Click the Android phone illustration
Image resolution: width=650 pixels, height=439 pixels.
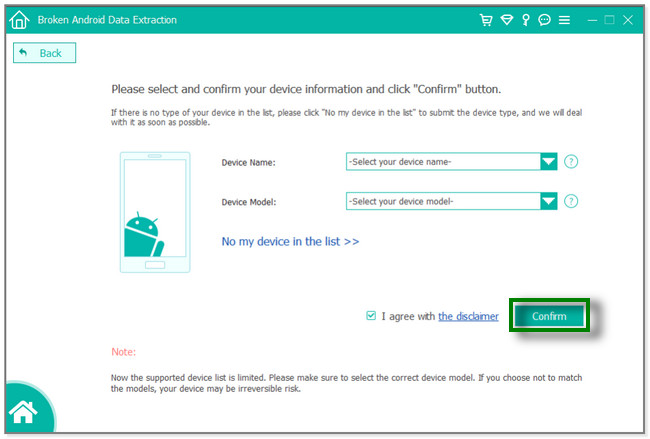click(x=155, y=212)
